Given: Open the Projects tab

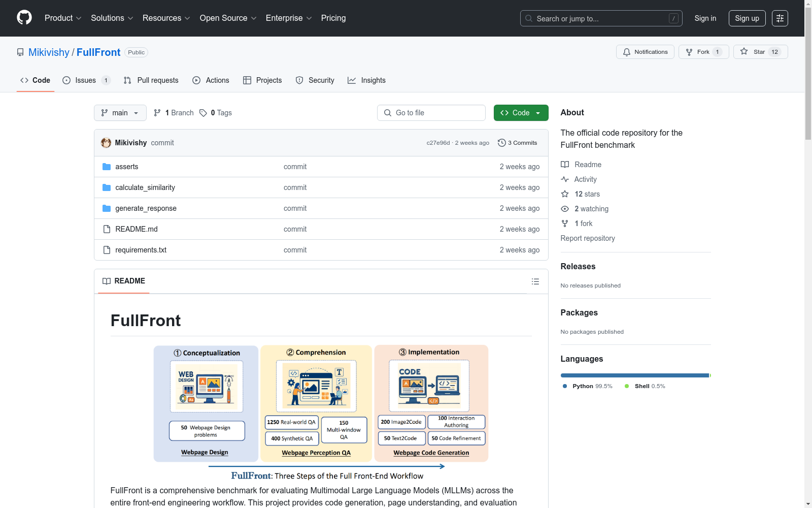Looking at the screenshot, I should (262, 80).
